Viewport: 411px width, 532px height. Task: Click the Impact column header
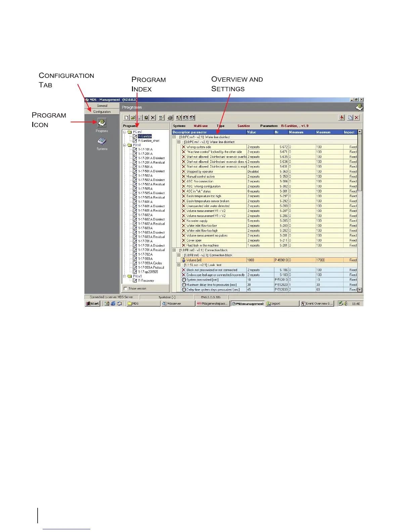point(350,132)
